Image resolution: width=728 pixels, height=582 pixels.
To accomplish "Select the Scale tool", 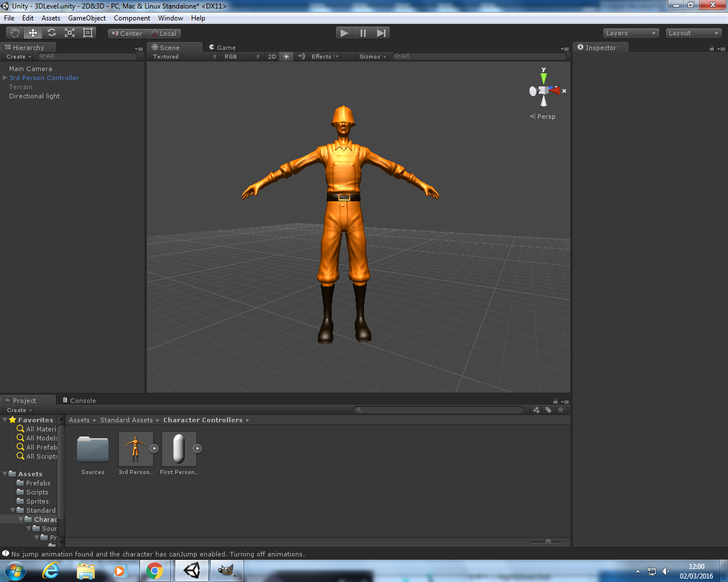I will pos(69,33).
